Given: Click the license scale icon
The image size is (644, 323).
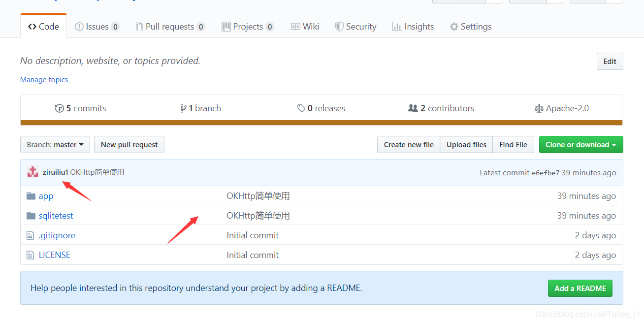Looking at the screenshot, I should tap(539, 108).
